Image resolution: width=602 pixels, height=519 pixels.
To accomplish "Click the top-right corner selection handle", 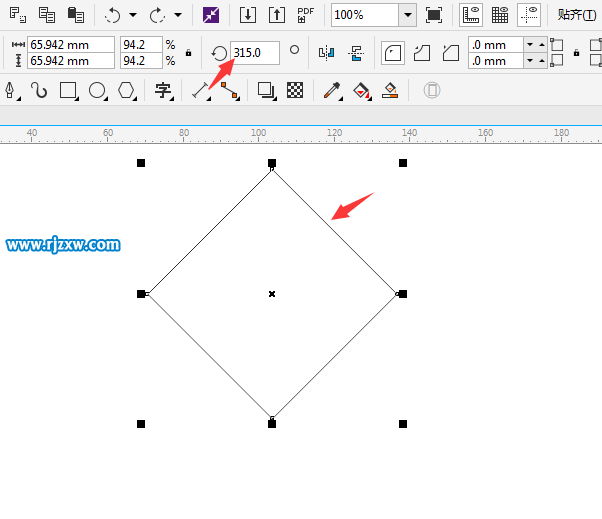I will pos(403,163).
